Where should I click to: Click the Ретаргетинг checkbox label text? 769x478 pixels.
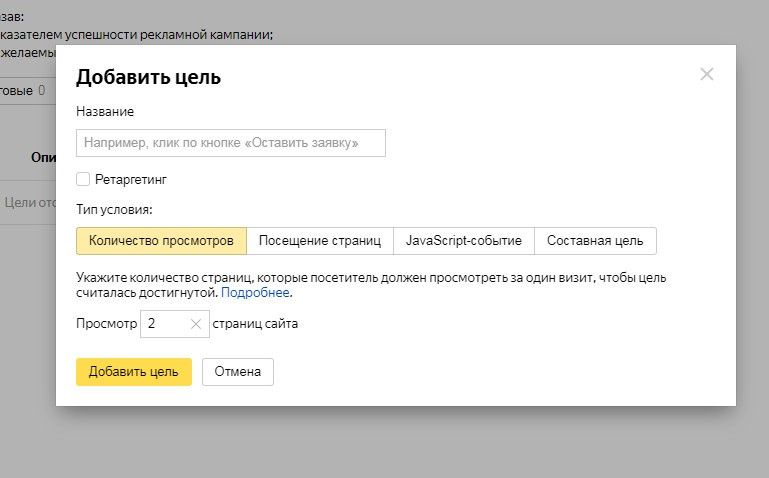point(130,179)
